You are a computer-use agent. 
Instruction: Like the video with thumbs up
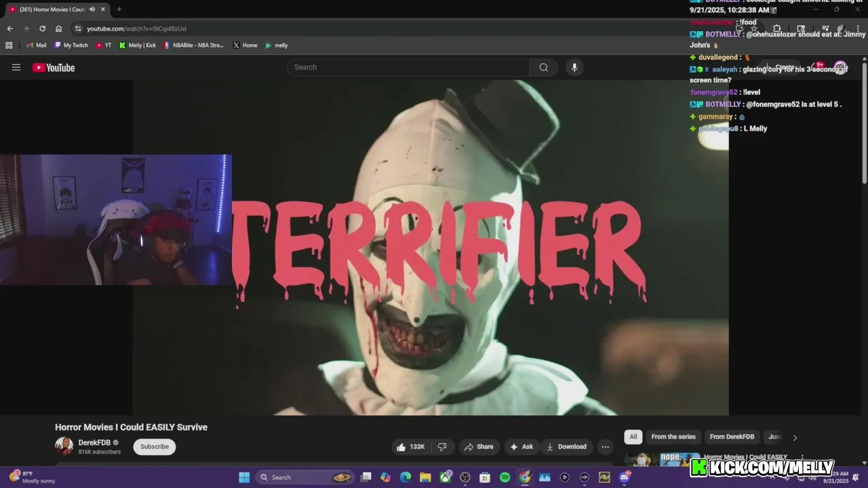click(411, 447)
